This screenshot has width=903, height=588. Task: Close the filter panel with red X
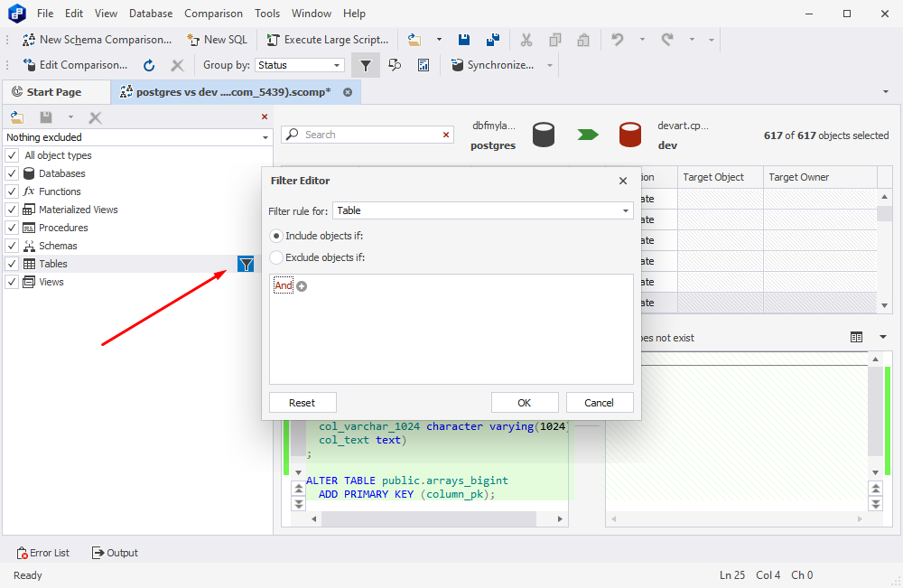pyautogui.click(x=265, y=117)
